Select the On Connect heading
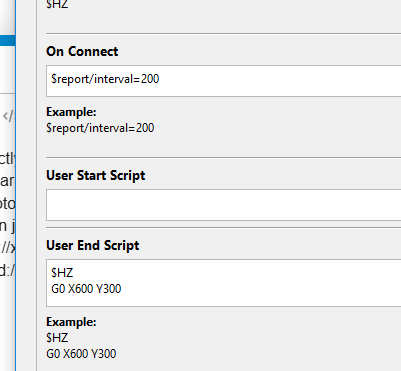401x371 pixels. coord(82,51)
